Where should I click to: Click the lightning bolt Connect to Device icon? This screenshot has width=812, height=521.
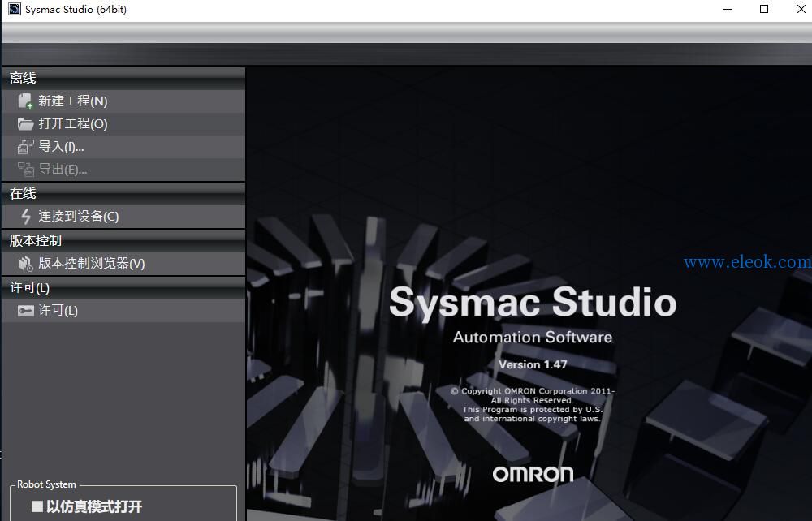pos(25,216)
